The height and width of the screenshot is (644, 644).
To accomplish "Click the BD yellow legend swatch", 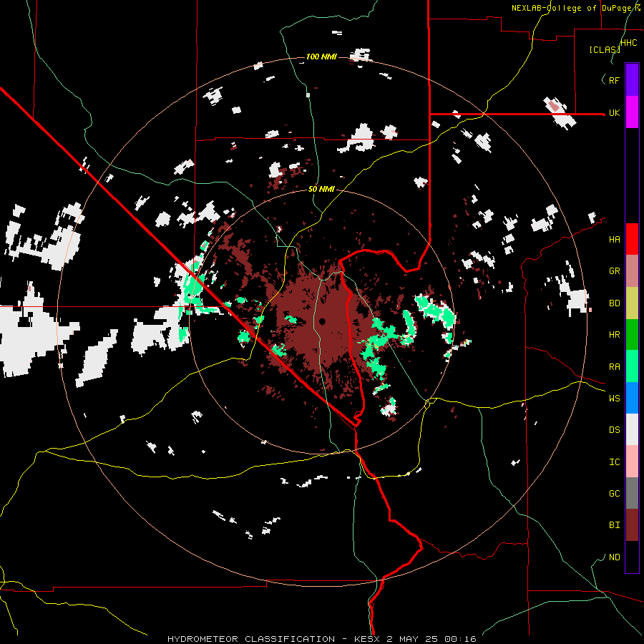I will tap(632, 303).
